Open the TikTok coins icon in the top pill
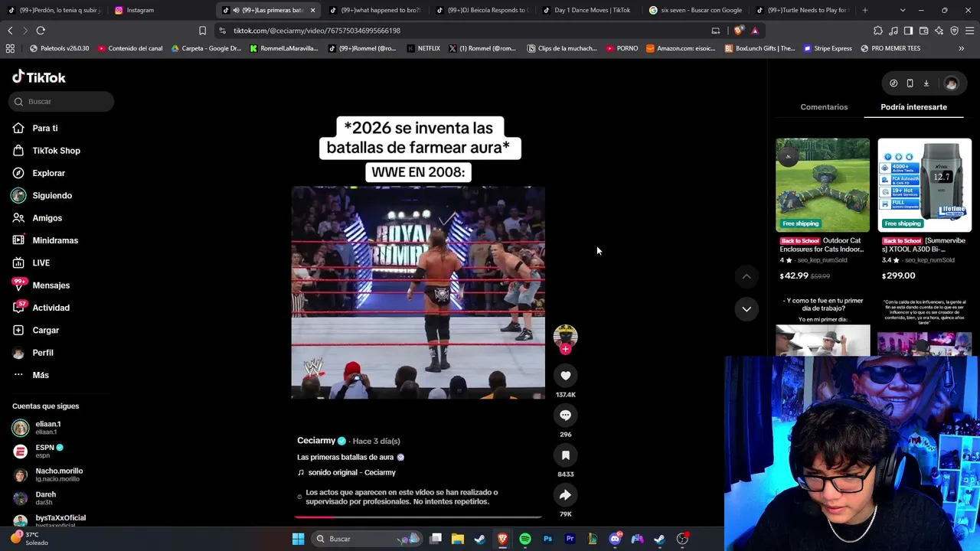 click(893, 83)
